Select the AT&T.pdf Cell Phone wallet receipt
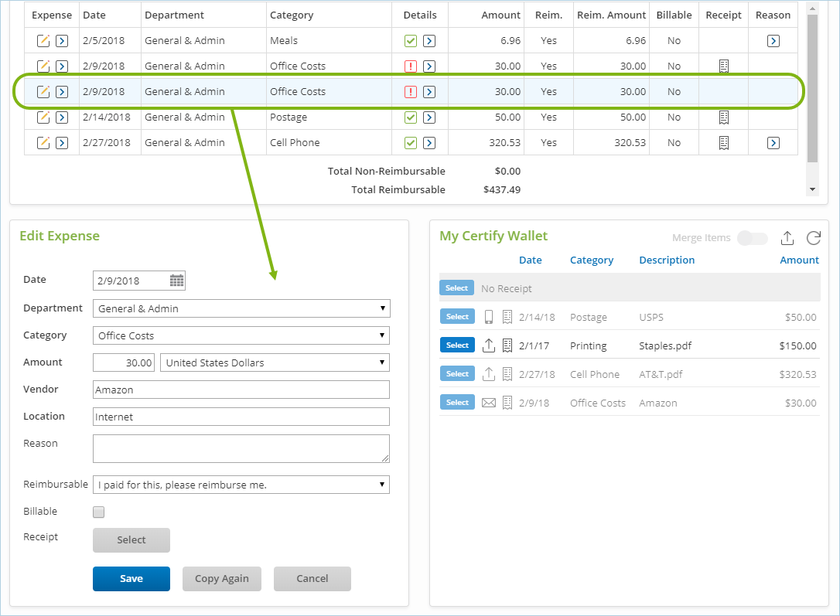 [457, 373]
